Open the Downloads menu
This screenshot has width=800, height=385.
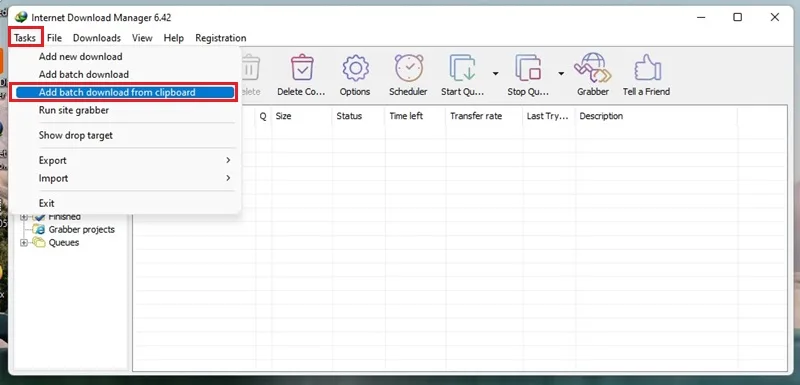pos(97,38)
